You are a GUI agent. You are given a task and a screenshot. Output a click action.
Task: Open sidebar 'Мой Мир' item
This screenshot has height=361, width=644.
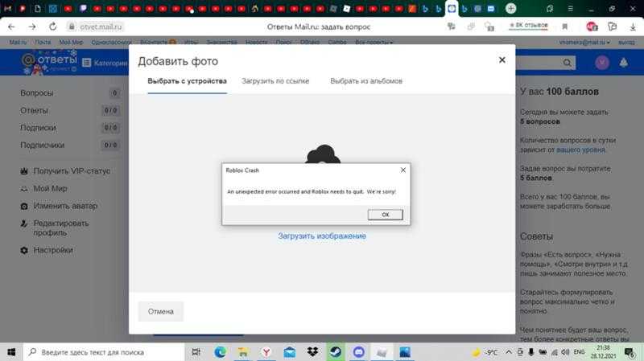coord(44,189)
